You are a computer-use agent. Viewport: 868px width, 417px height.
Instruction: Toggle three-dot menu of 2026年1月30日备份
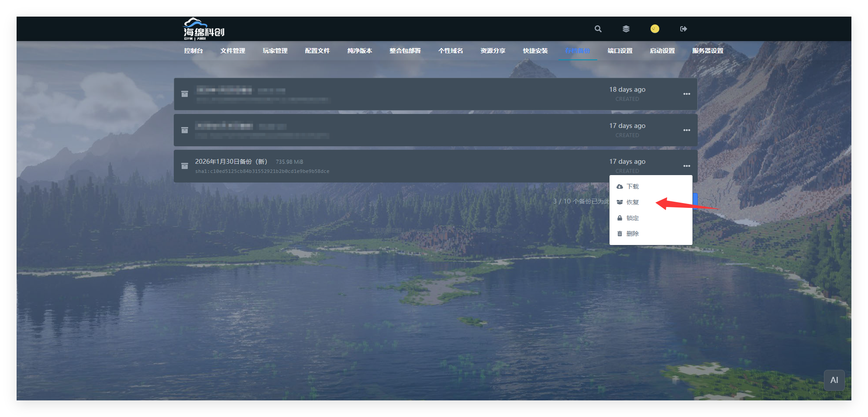[686, 166]
